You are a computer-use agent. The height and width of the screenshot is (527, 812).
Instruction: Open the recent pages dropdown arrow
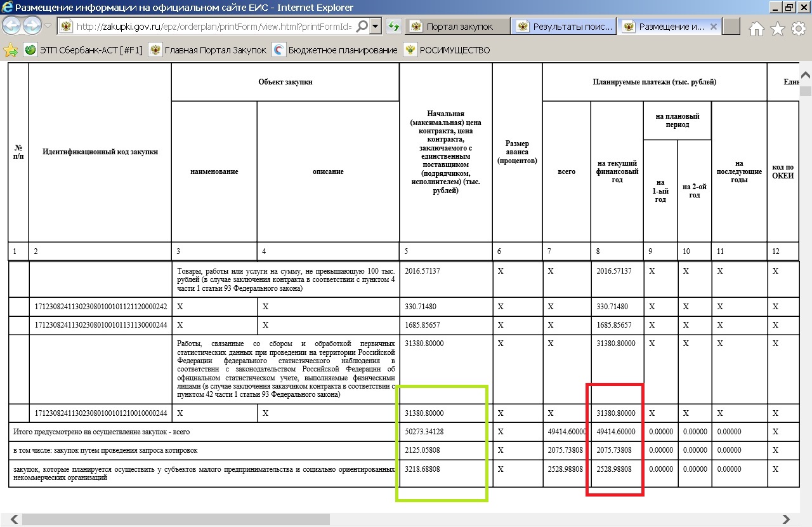[x=48, y=26]
